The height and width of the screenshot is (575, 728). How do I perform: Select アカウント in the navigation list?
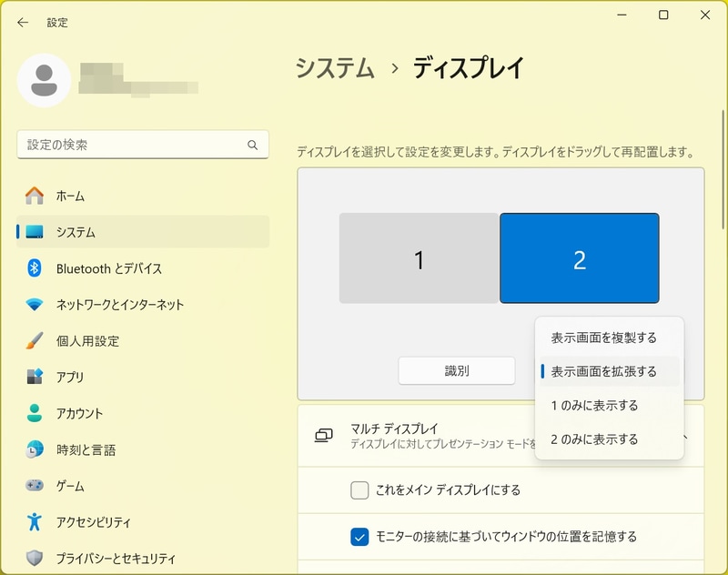[x=35, y=413]
